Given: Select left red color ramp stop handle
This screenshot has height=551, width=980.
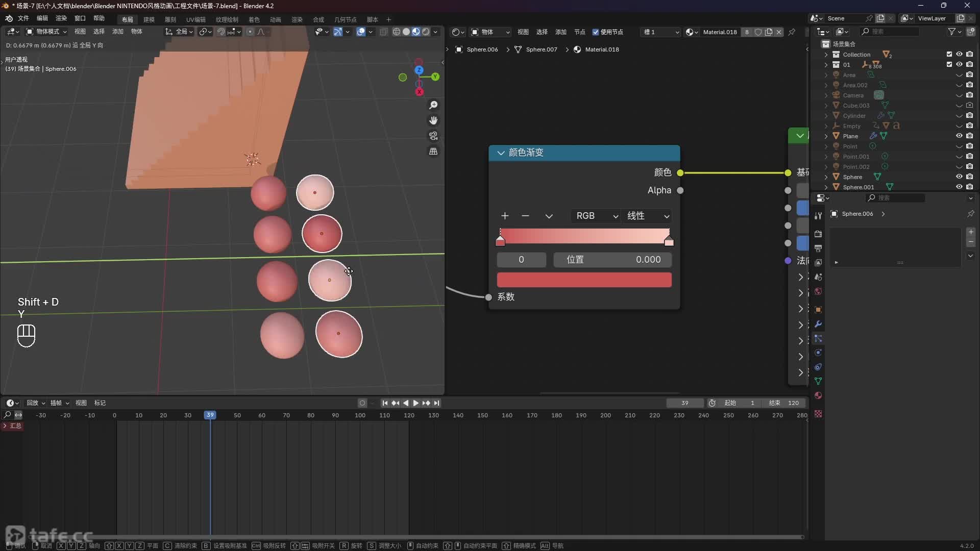Looking at the screenshot, I should coord(500,241).
